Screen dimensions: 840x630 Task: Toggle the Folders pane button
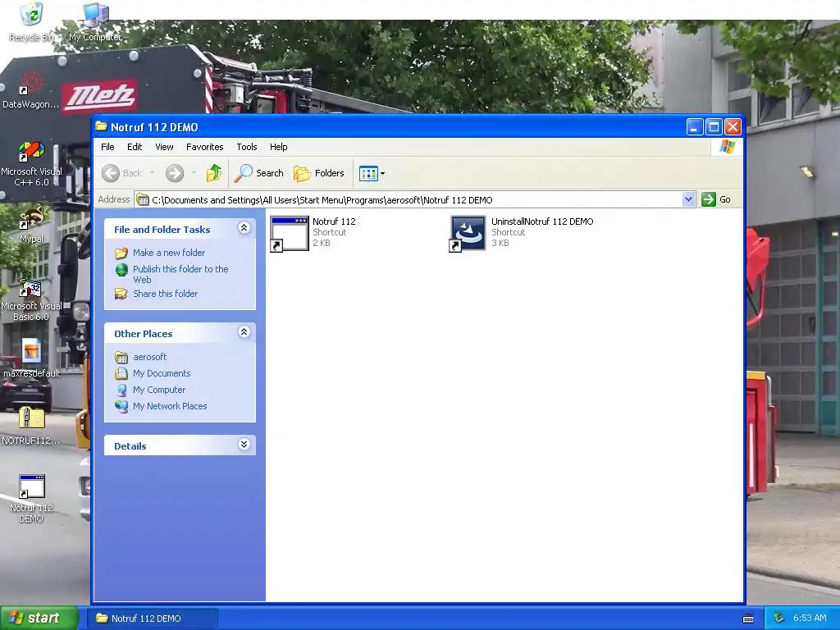pos(319,173)
